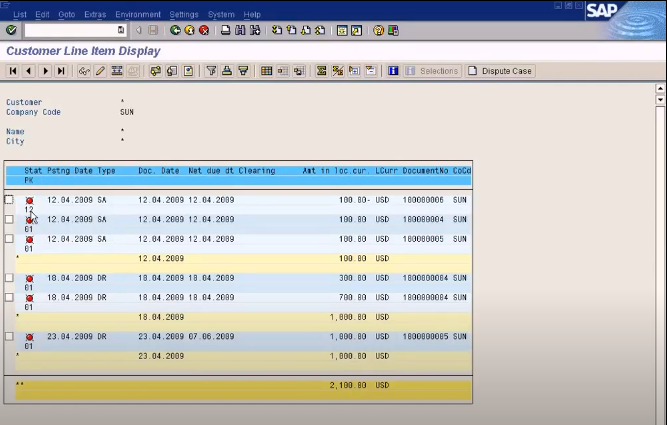Open the command field history dropdown
The width and height of the screenshot is (667, 425).
[x=121, y=30]
